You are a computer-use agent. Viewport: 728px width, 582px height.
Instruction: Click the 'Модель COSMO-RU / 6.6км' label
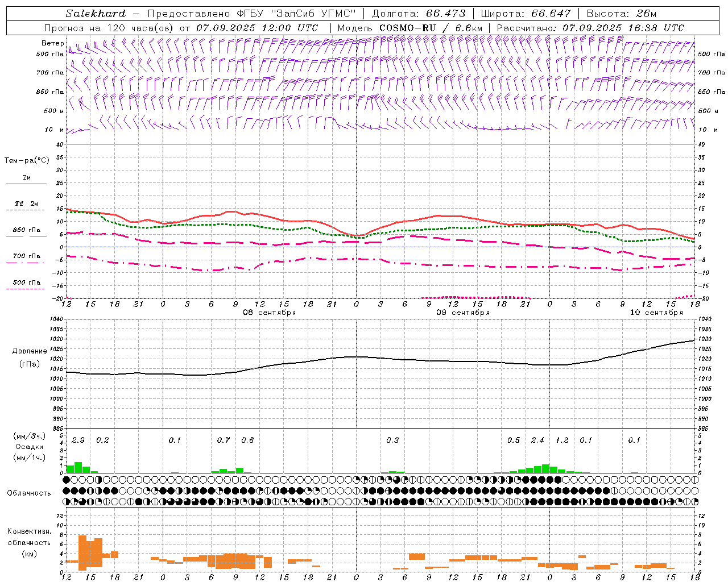pyautogui.click(x=410, y=28)
